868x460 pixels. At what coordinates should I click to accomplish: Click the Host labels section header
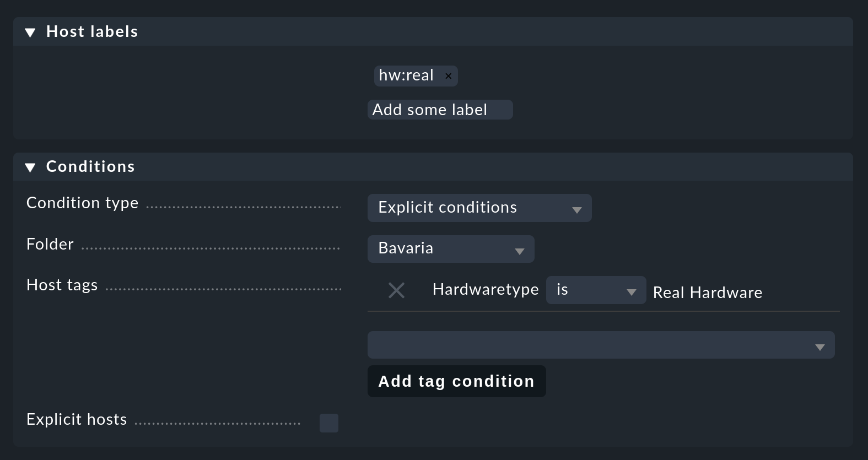click(91, 32)
